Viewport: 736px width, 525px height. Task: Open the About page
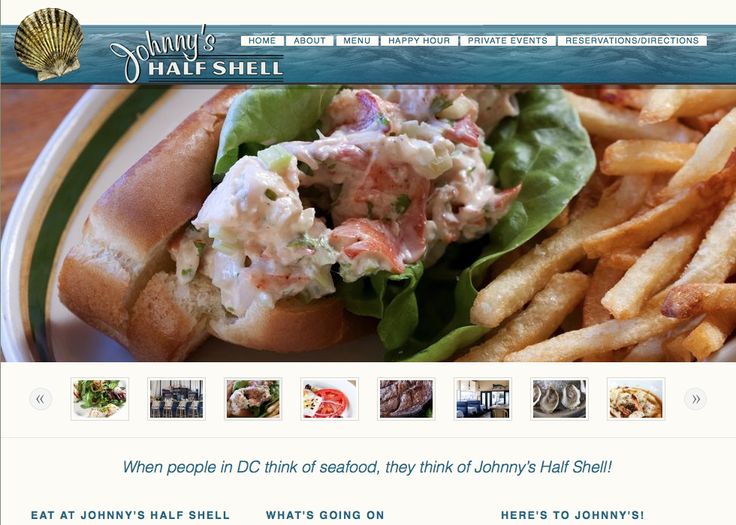click(x=309, y=41)
